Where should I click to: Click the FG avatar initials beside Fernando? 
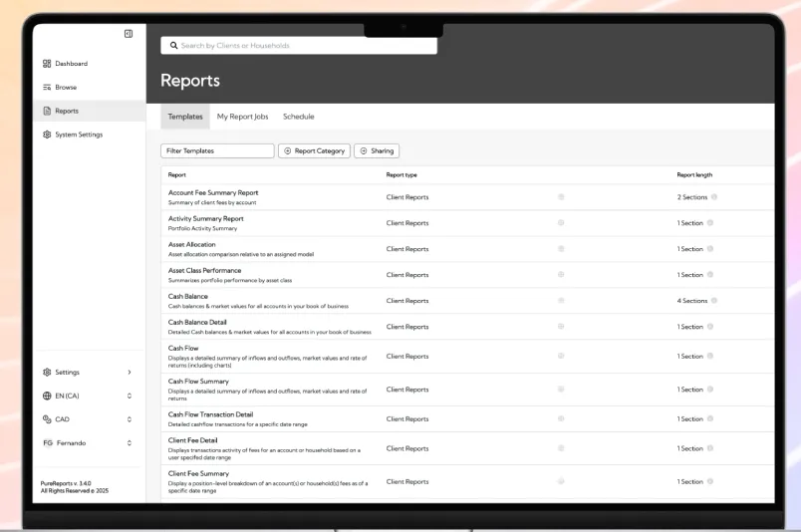[48, 443]
